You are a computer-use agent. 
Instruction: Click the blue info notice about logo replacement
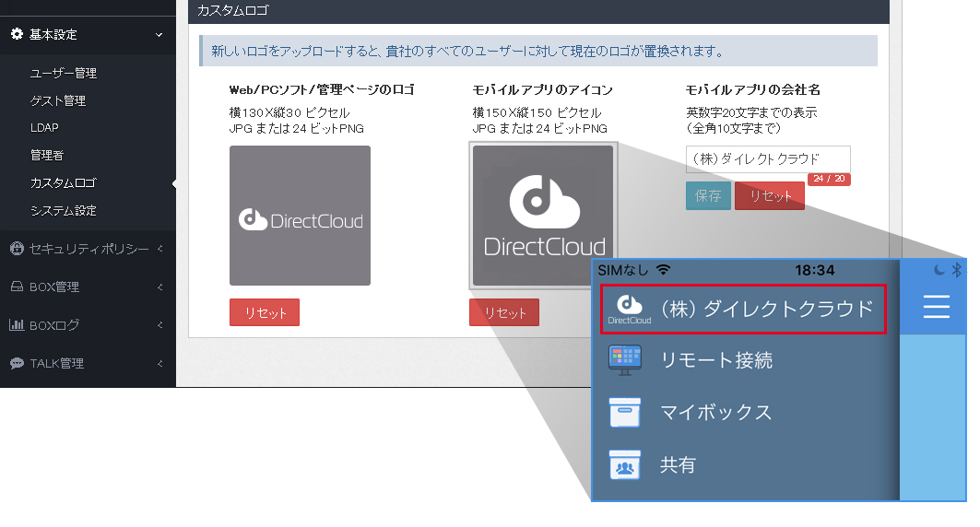538,51
